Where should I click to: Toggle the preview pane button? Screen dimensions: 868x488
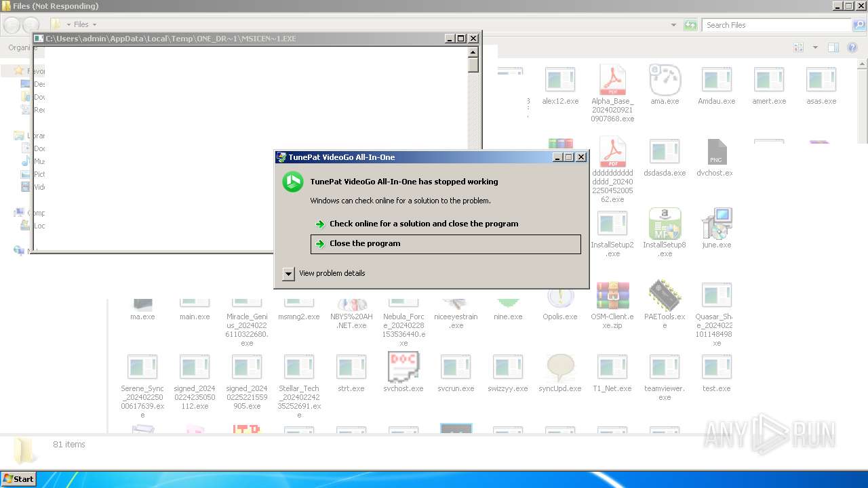pyautogui.click(x=833, y=47)
